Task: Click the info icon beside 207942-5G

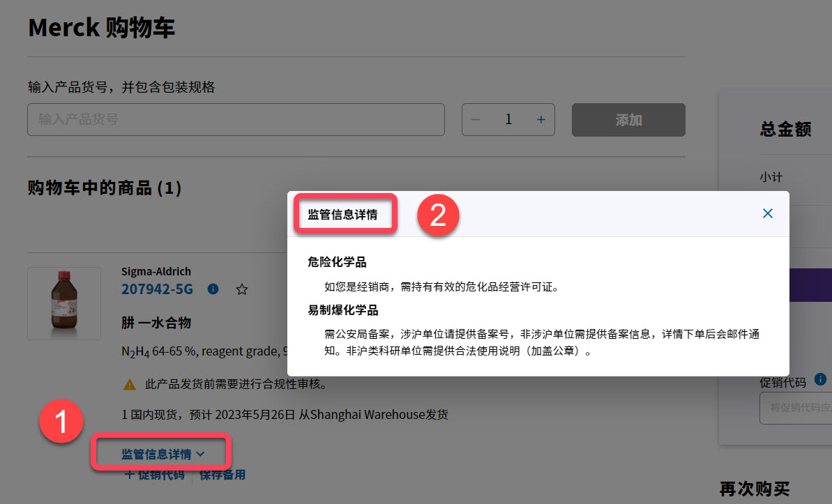Action: 213,289
